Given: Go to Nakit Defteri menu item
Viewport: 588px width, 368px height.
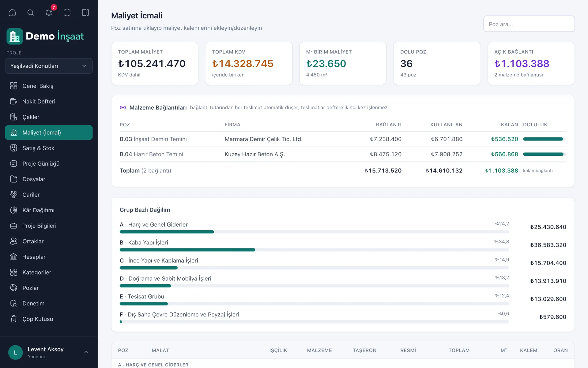Looking at the screenshot, I should 49,101.
